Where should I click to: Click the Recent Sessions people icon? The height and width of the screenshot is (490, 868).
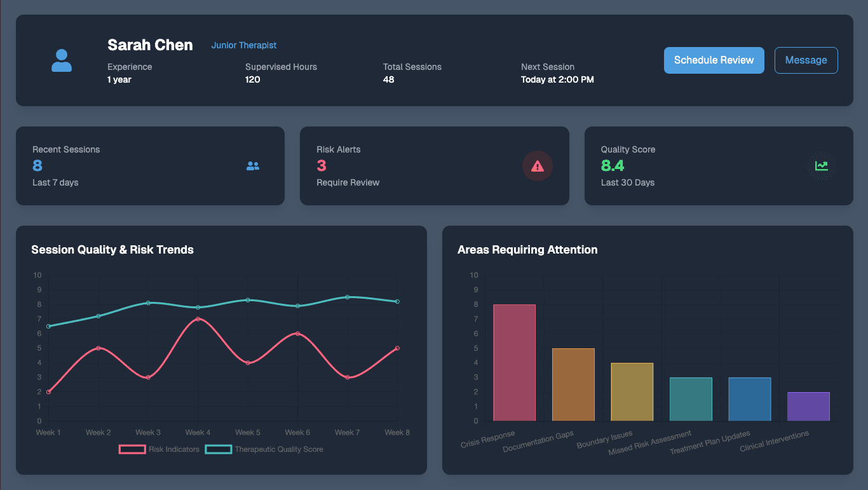tap(253, 166)
